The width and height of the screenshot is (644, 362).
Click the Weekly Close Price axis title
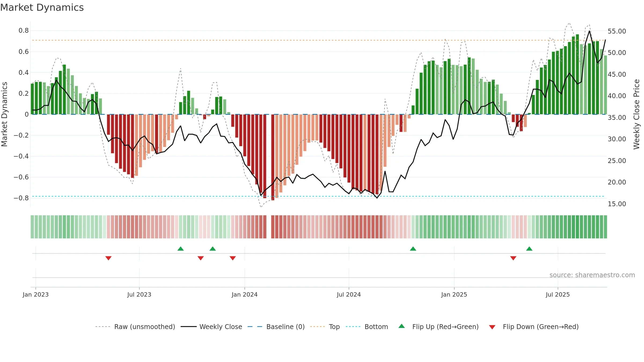(x=636, y=114)
